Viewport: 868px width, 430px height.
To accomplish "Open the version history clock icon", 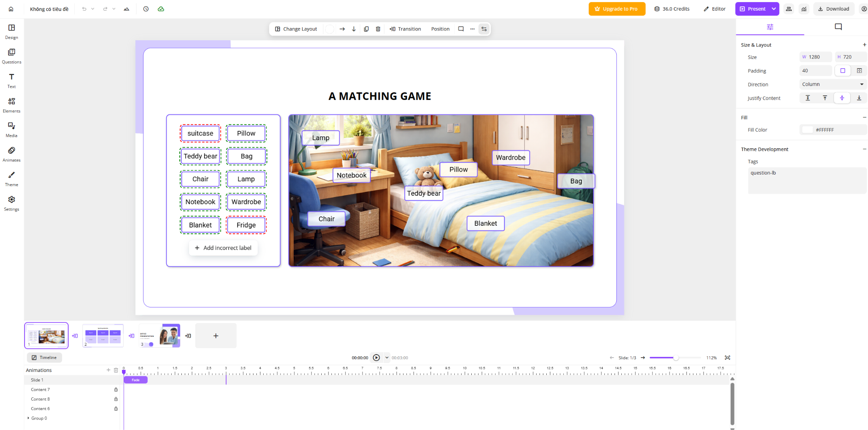I will (x=146, y=9).
